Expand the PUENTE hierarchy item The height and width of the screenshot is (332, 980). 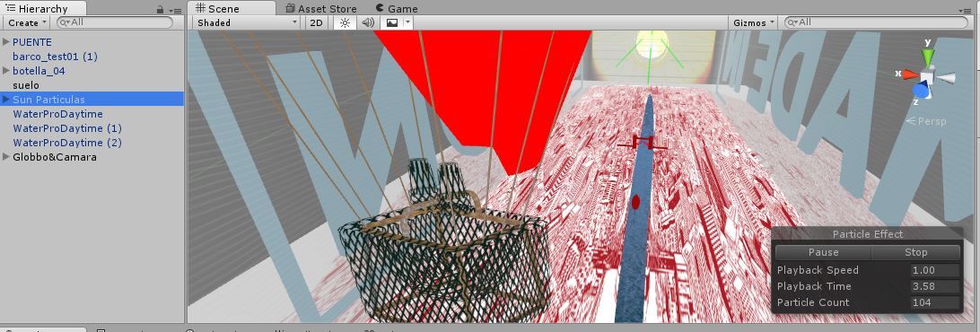6,42
